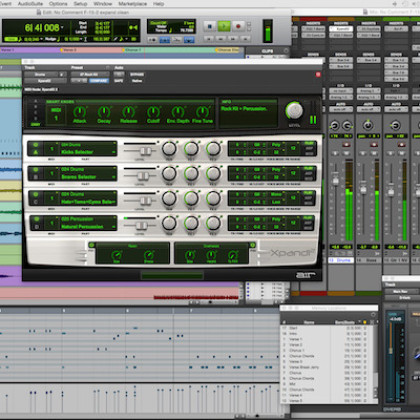The width and height of the screenshot is (420, 420).
Task: Open the Window menu
Action: pos(103,4)
